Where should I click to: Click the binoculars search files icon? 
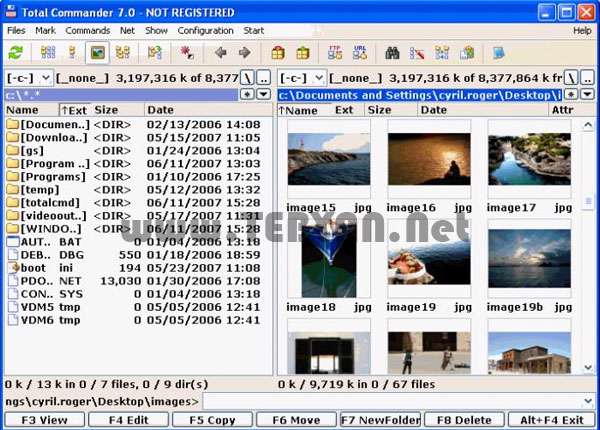393,52
